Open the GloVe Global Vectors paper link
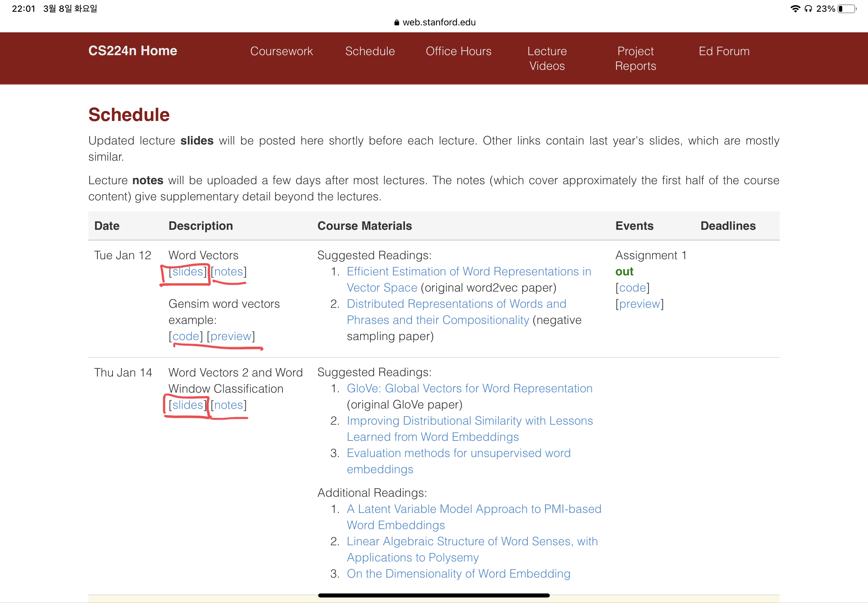The width and height of the screenshot is (868, 603). coord(469,388)
